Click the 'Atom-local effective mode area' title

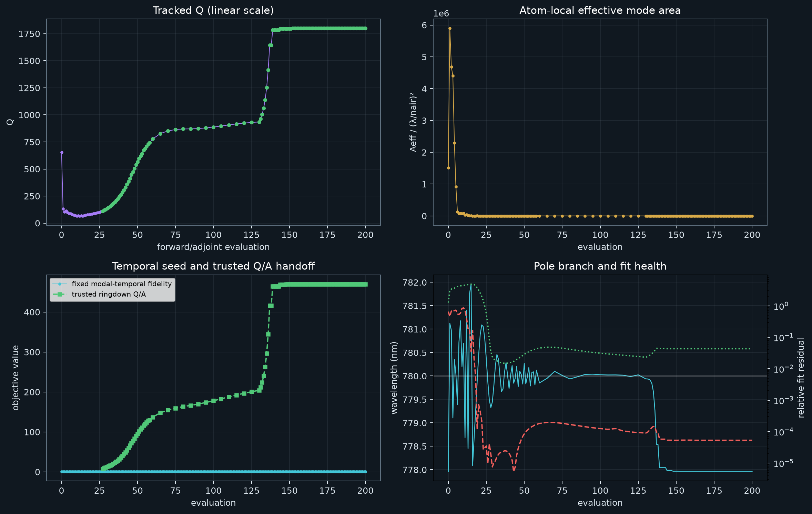(600, 10)
